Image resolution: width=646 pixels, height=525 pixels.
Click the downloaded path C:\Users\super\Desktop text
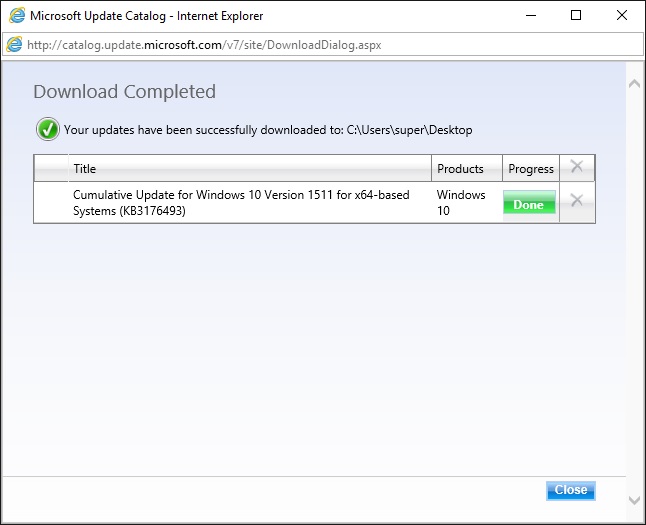[409, 130]
